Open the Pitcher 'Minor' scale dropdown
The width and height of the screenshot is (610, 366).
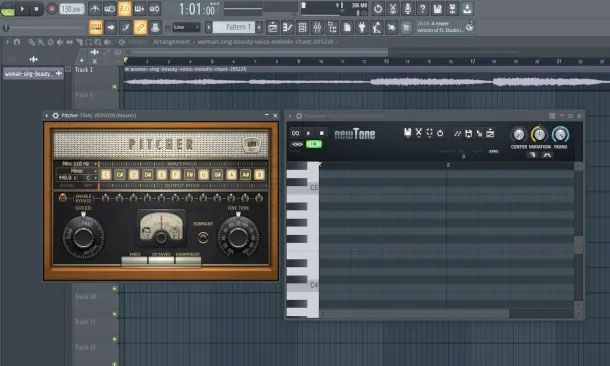tap(77, 171)
